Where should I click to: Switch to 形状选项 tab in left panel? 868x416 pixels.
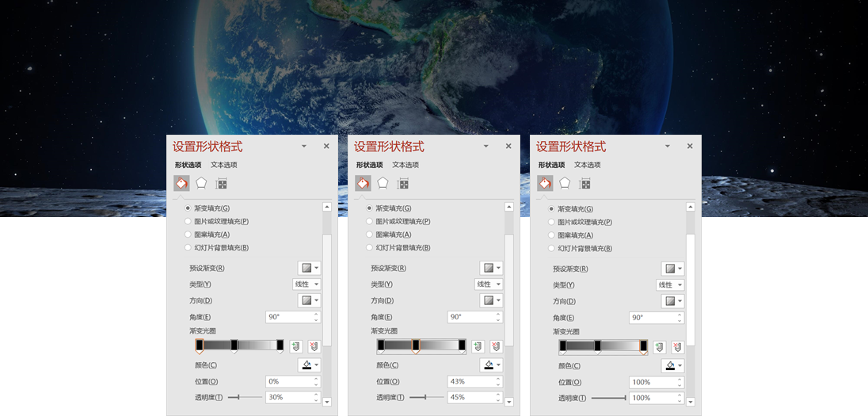click(x=188, y=165)
